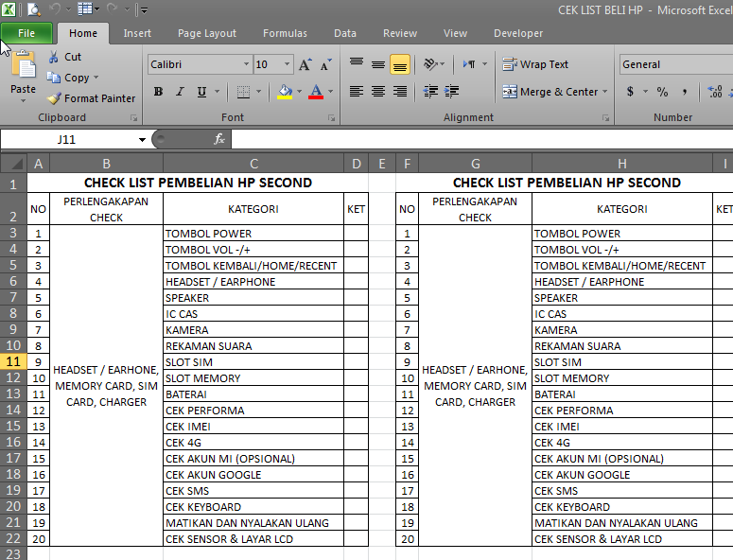Switch to Insert ribbon tab
This screenshot has height=560, width=733.
pyautogui.click(x=137, y=33)
